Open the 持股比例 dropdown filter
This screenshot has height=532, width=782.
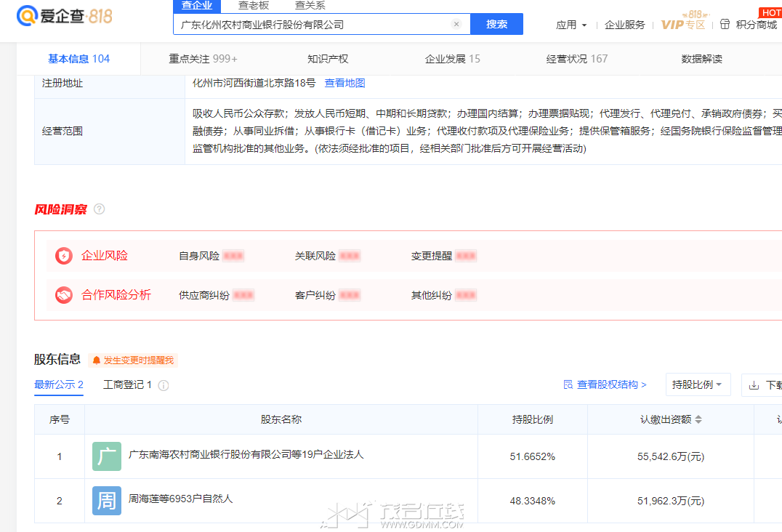click(698, 384)
